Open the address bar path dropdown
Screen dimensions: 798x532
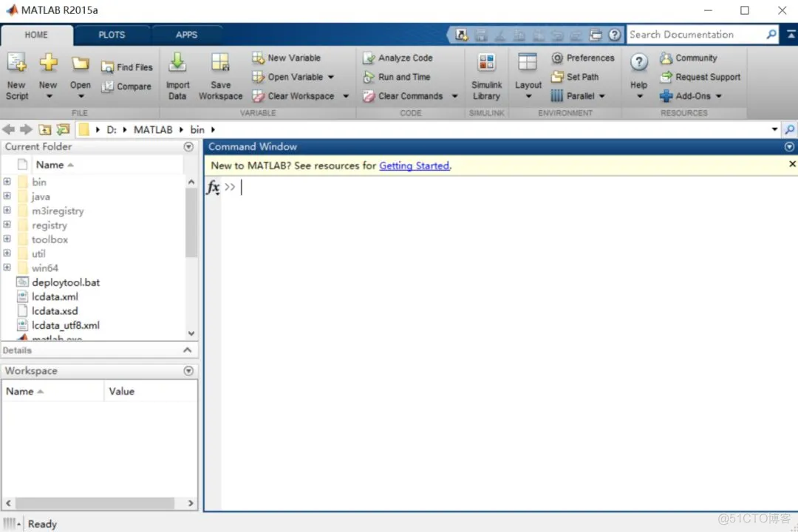click(x=774, y=130)
